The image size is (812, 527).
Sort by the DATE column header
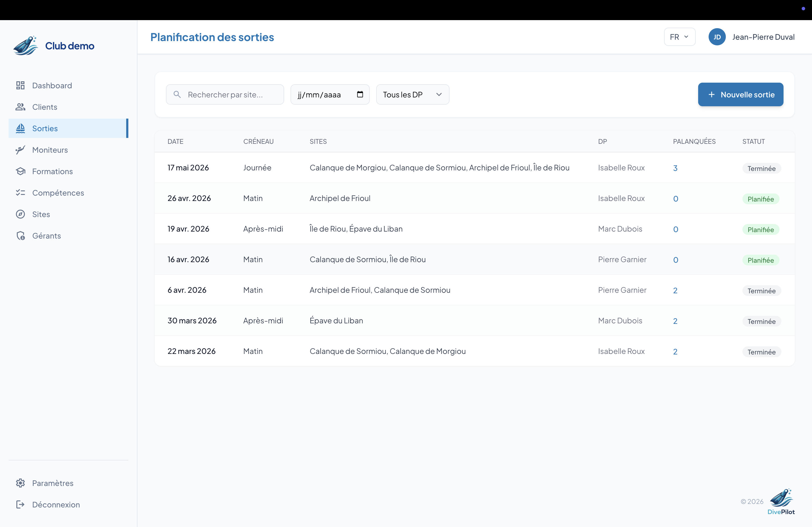coord(175,141)
